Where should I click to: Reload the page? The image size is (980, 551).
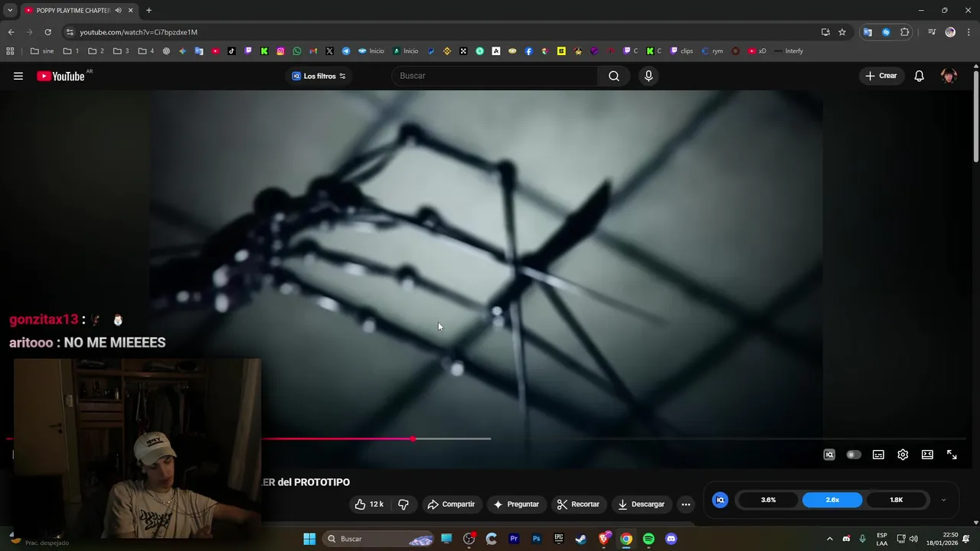pyautogui.click(x=47, y=32)
